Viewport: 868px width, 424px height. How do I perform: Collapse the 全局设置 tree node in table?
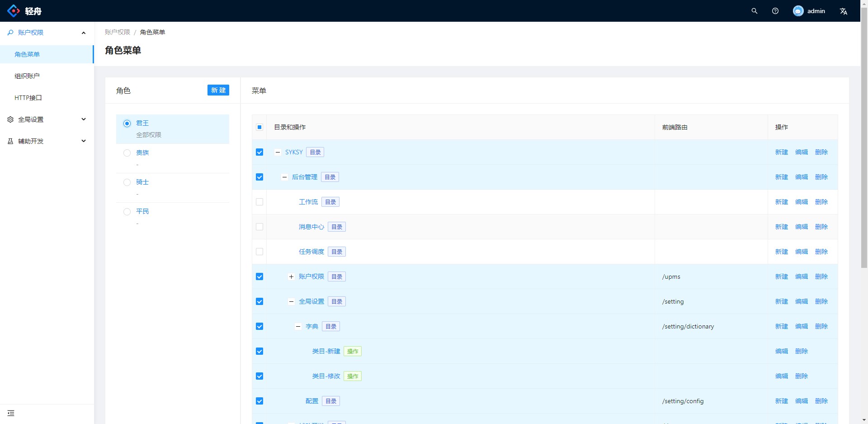(291, 301)
